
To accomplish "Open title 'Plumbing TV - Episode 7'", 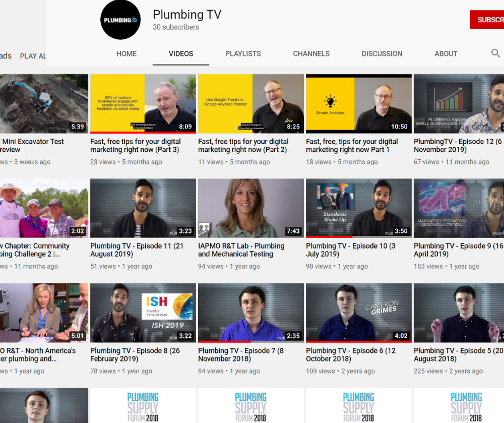I will coord(241,355).
